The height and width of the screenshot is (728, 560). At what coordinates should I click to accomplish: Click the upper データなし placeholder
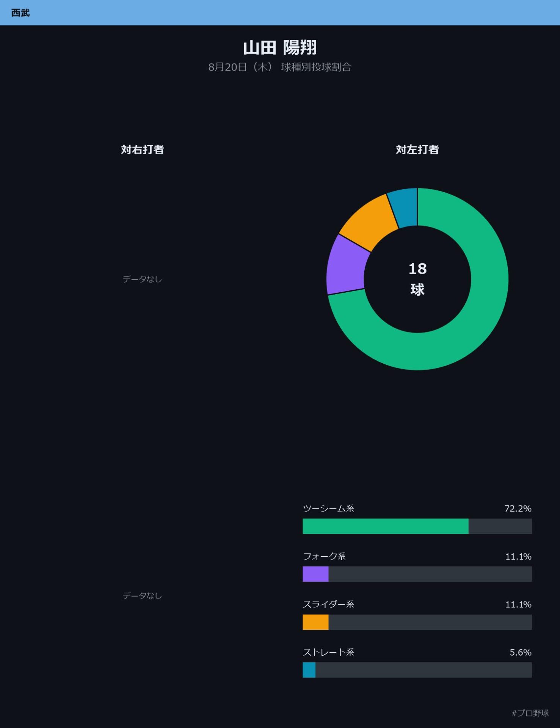pos(142,279)
